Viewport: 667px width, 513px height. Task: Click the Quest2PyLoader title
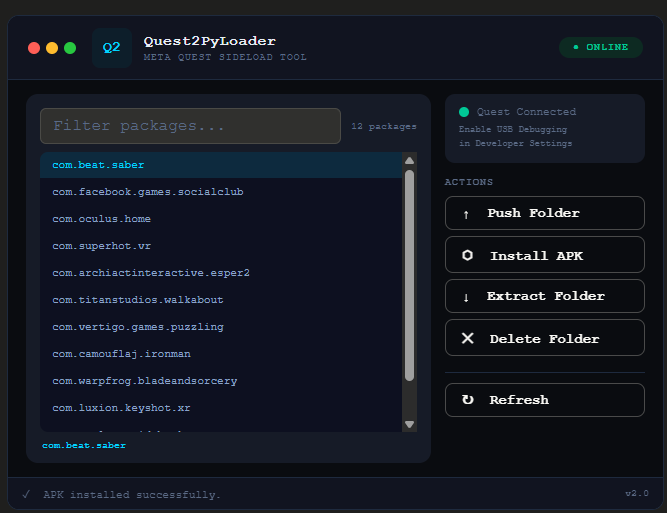(x=209, y=41)
